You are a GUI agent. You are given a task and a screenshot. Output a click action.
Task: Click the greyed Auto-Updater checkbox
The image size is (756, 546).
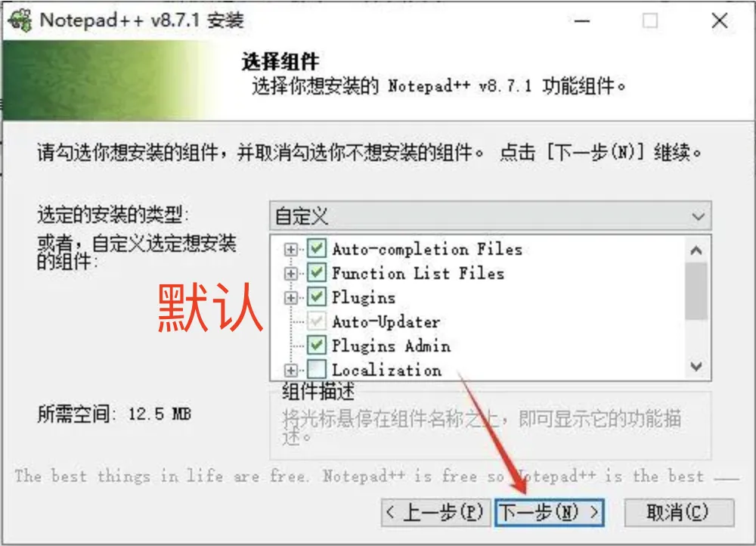[x=316, y=321]
